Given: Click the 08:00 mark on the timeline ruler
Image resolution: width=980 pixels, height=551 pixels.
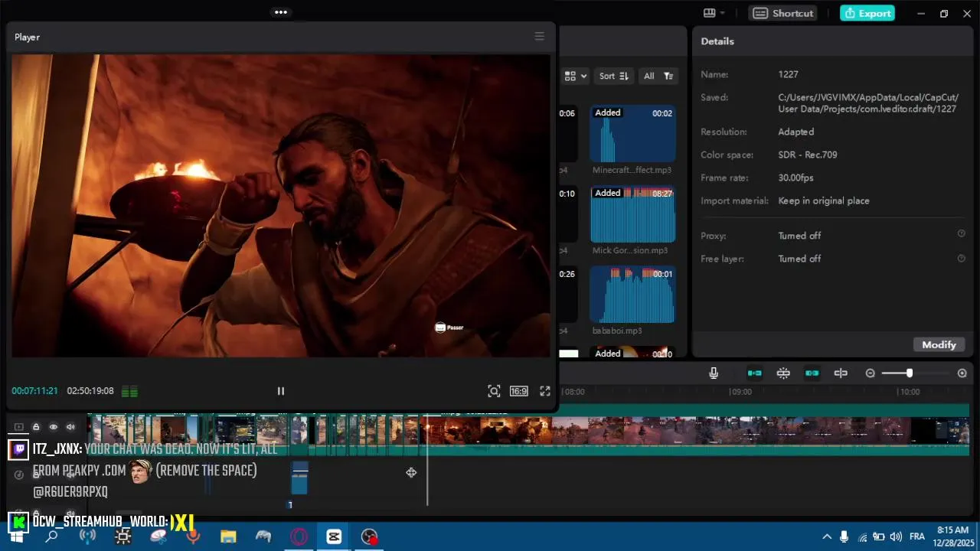Looking at the screenshot, I should (574, 392).
